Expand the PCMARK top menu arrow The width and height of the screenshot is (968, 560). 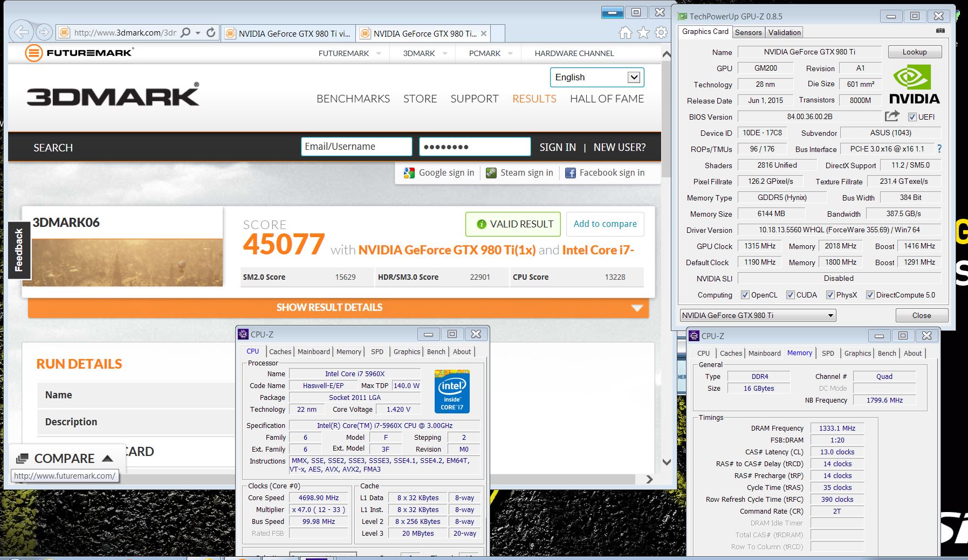click(510, 53)
